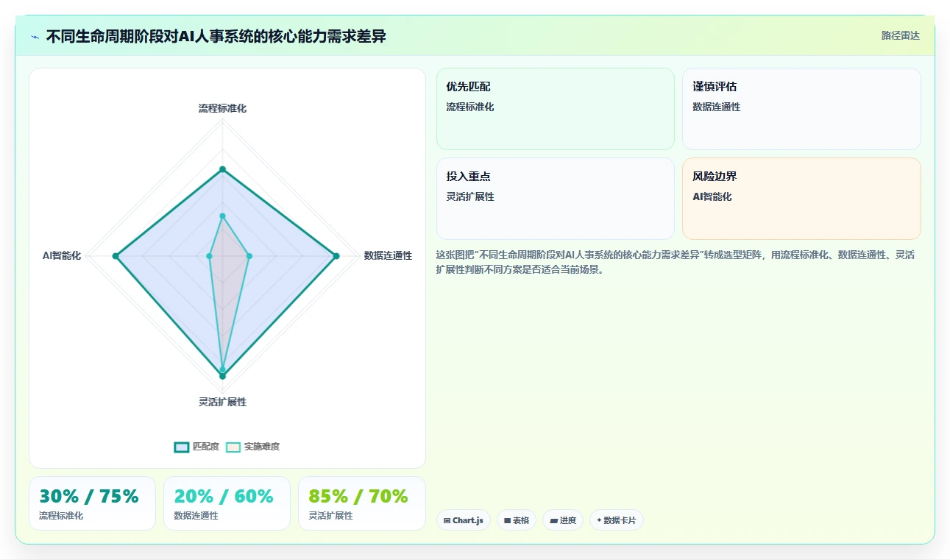
Task: Click 匹配度 data point on 数据连通性 axis
Action: coord(336,256)
